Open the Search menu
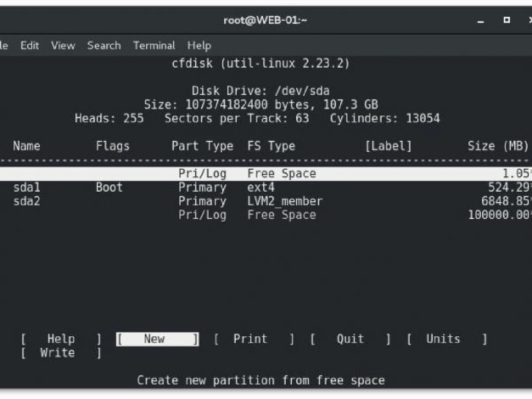 coord(104,46)
